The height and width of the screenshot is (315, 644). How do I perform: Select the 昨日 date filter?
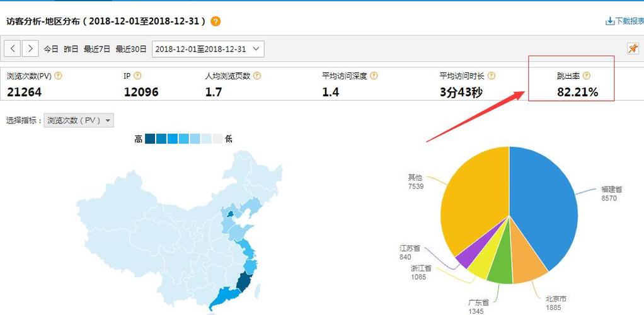[x=71, y=49]
